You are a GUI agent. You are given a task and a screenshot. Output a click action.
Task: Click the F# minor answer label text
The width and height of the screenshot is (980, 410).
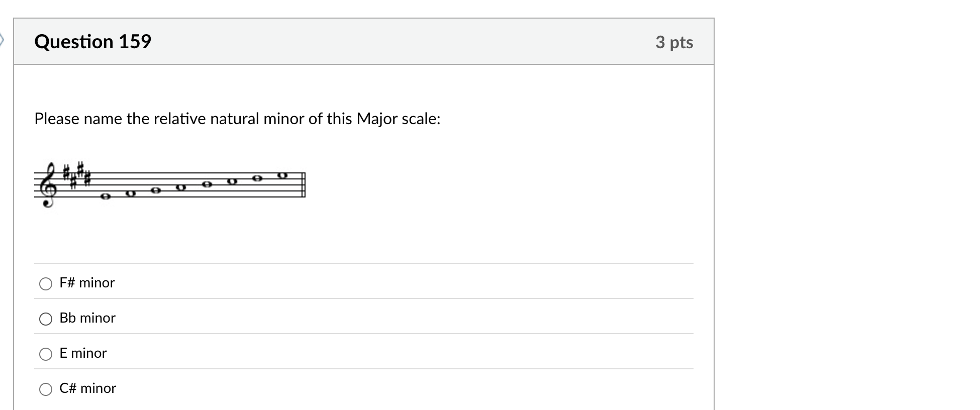[86, 283]
